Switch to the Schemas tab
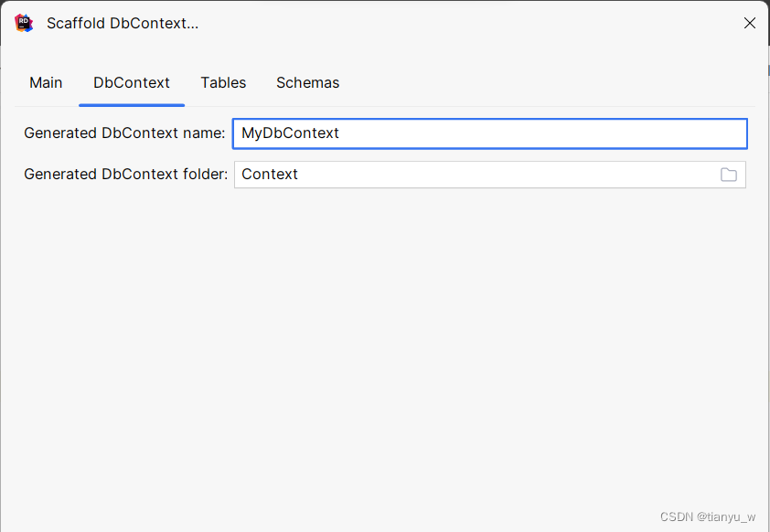The image size is (770, 532). (x=307, y=82)
